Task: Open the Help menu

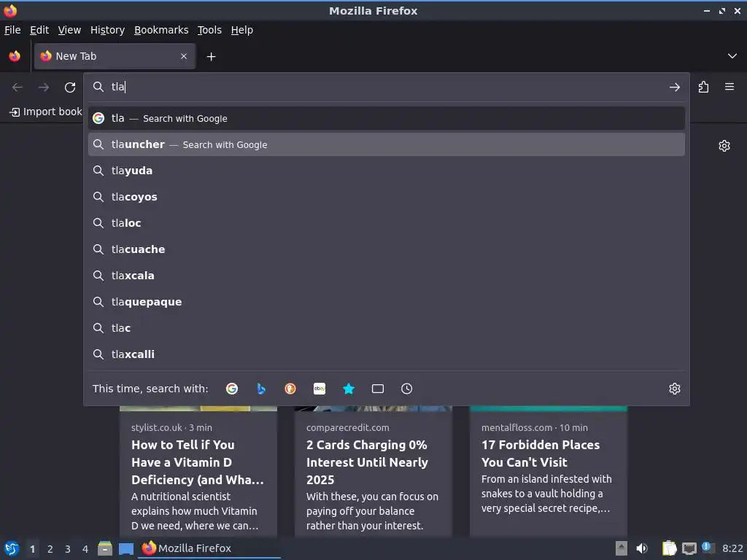Action: [x=242, y=30]
